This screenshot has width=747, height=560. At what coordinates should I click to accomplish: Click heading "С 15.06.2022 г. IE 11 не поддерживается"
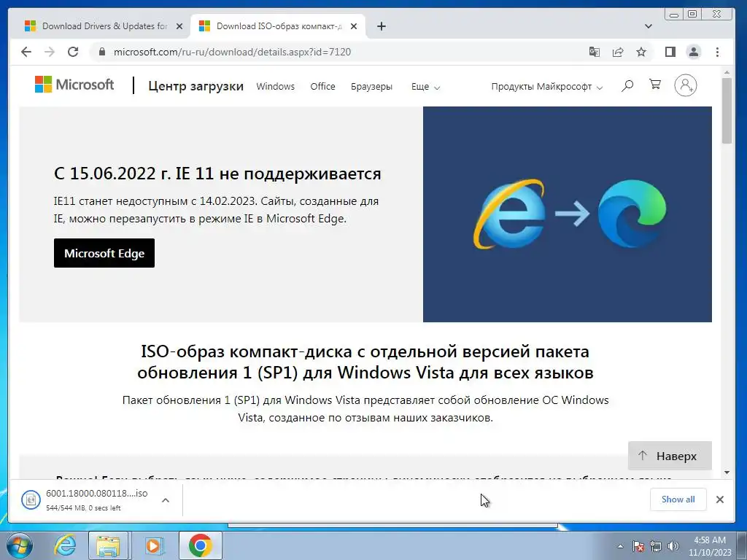point(217,174)
